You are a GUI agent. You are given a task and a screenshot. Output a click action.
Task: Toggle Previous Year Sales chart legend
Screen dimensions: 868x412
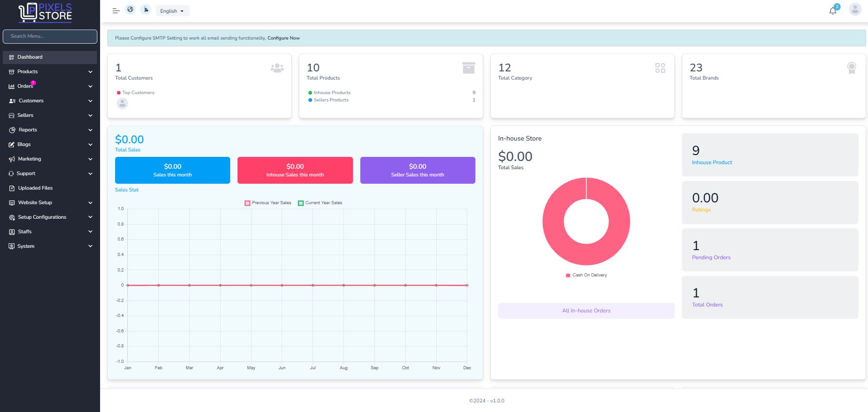268,203
